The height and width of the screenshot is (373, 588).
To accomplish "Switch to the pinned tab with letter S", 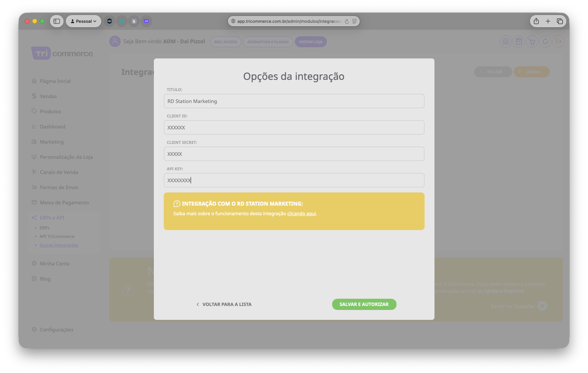I will click(x=134, y=21).
